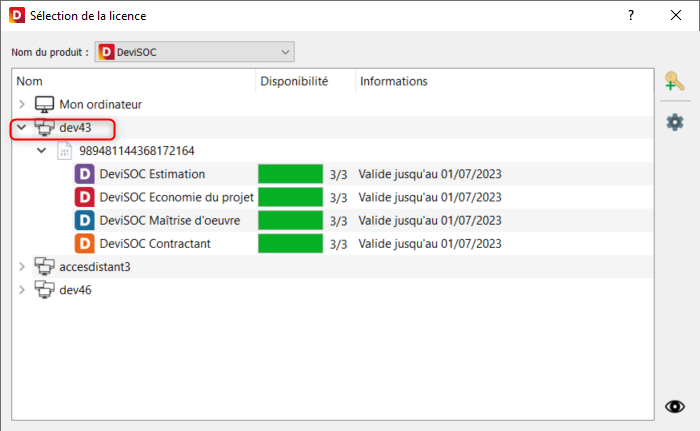
Task: Click green availability bar for Economie du projet
Action: click(x=290, y=197)
